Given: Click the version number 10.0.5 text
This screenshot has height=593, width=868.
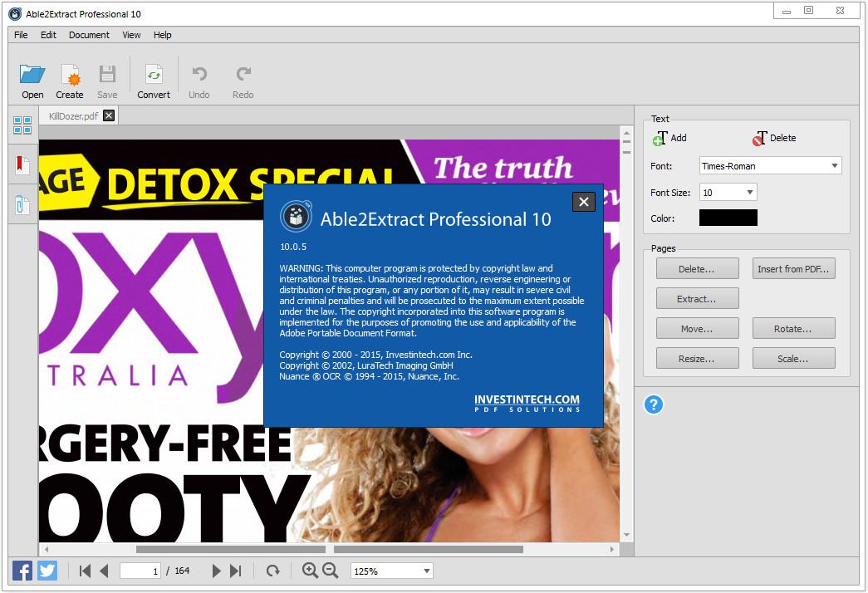Looking at the screenshot, I should click(x=293, y=247).
